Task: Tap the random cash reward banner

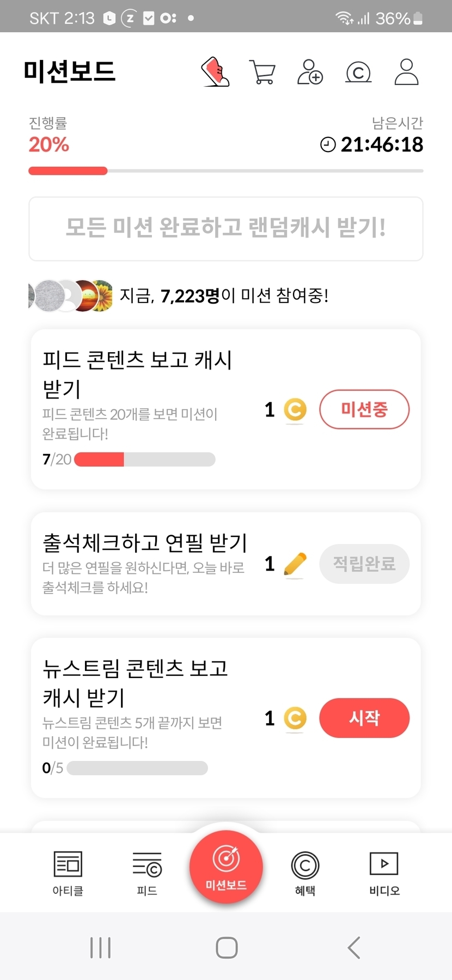Action: click(x=226, y=228)
